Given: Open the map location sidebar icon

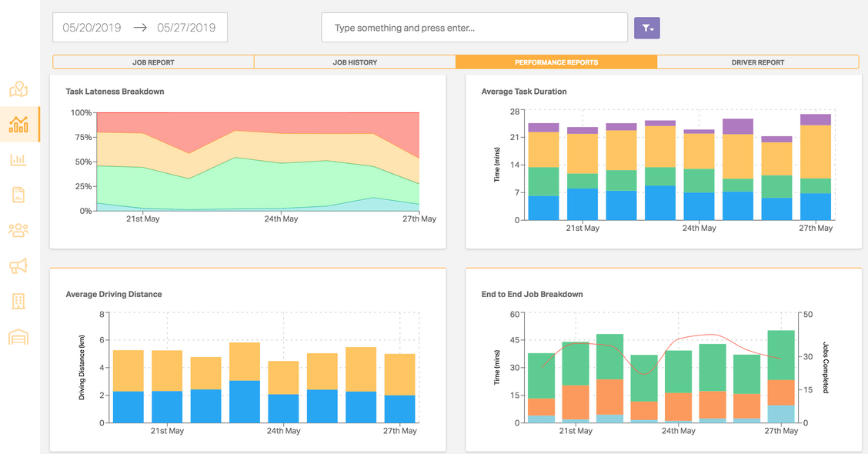Looking at the screenshot, I should pyautogui.click(x=18, y=89).
